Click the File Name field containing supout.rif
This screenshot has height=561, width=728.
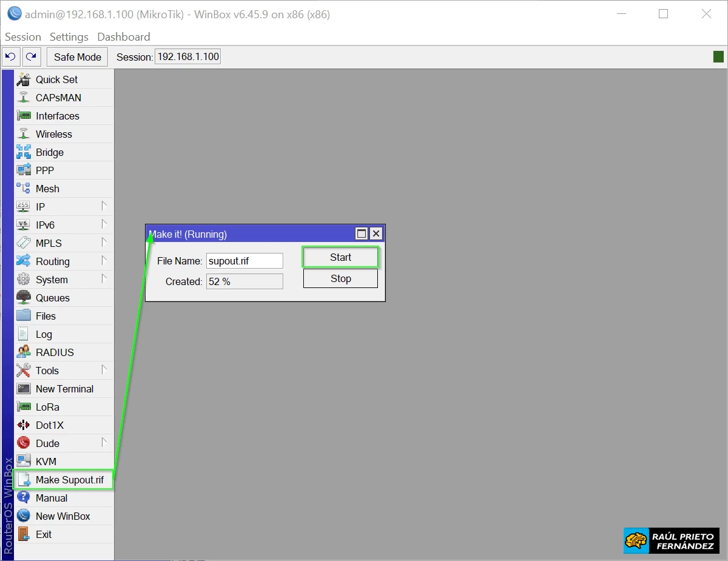[244, 260]
